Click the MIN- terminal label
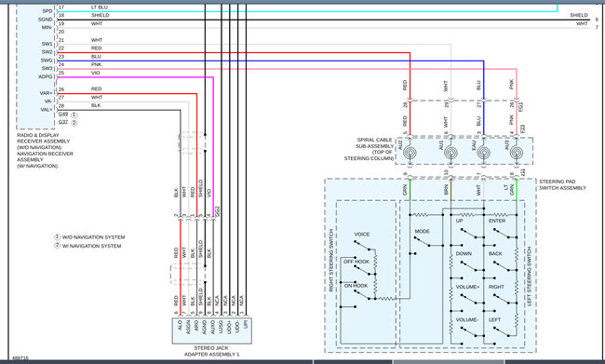 47,27
